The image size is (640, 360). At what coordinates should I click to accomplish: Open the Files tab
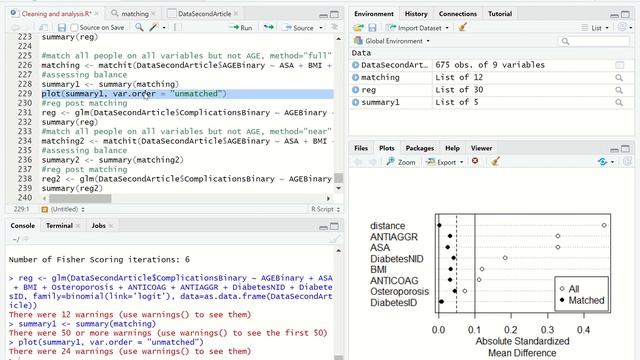click(361, 148)
